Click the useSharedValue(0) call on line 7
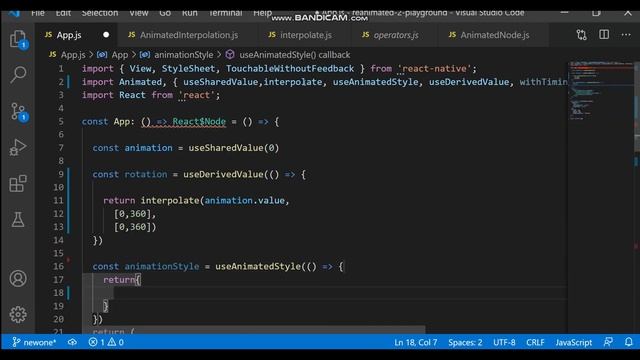 (x=233, y=148)
